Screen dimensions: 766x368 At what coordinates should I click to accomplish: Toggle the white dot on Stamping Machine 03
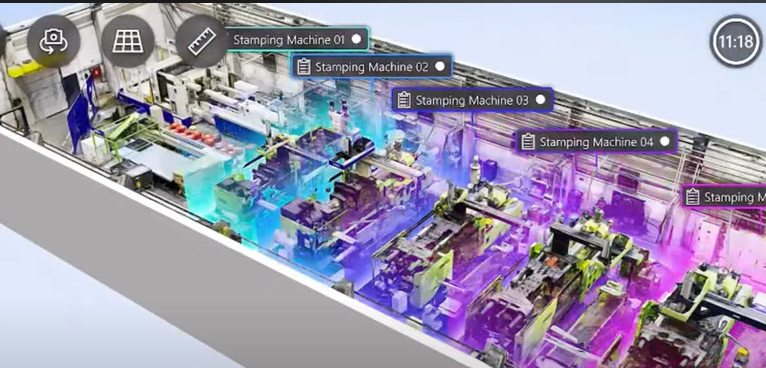click(540, 100)
